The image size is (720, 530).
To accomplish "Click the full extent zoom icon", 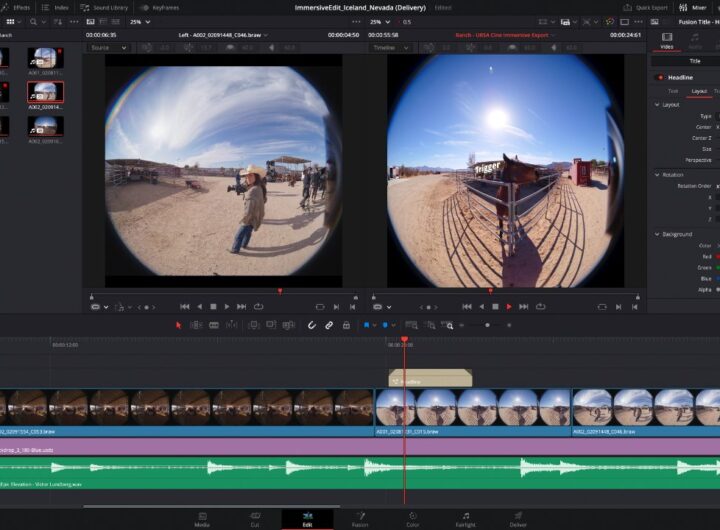I will point(411,325).
